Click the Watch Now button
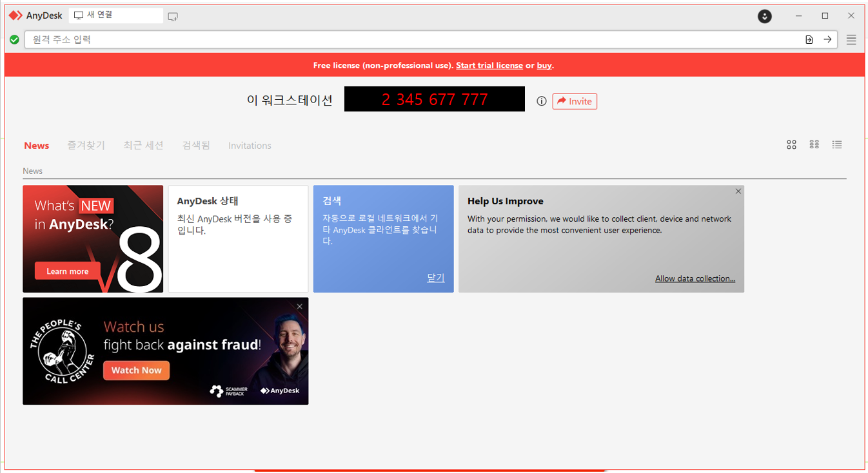 pos(137,371)
